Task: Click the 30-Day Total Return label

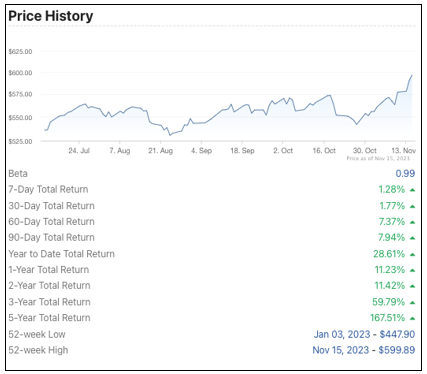Action: [x=52, y=206]
